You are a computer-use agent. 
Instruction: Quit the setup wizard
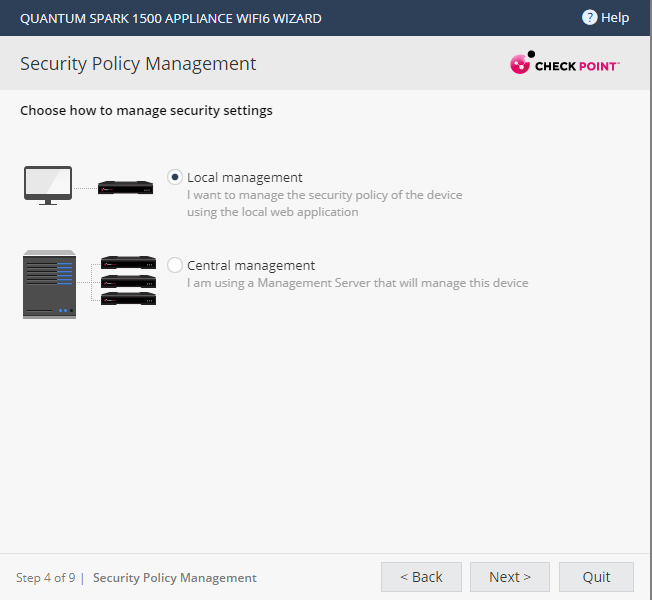tap(596, 577)
